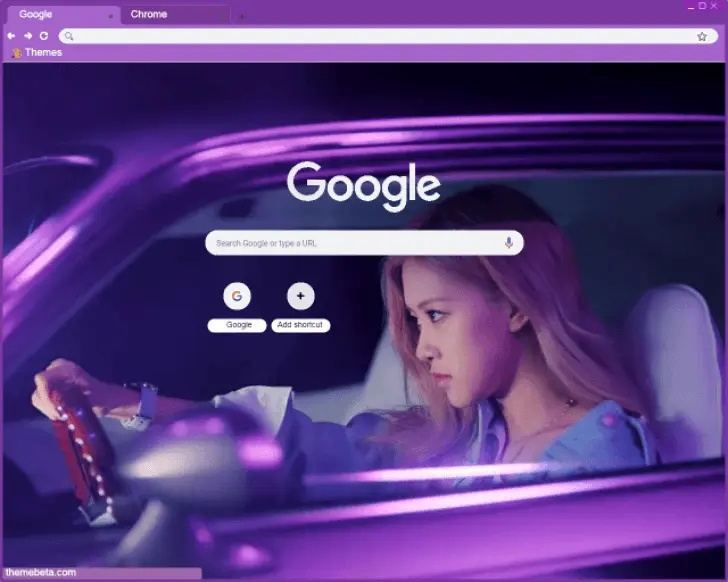Click the magnifier icon in address bar

[69, 36]
